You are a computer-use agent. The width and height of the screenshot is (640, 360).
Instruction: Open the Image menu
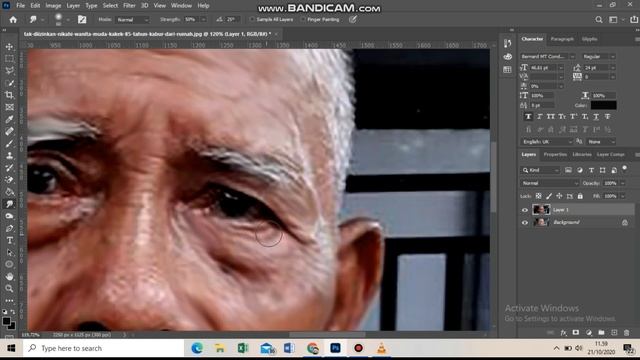53,6
